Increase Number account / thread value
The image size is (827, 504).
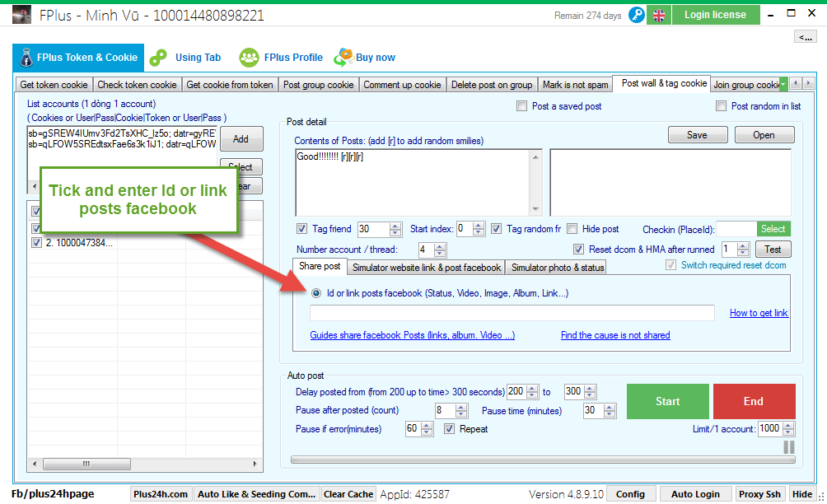(440, 246)
